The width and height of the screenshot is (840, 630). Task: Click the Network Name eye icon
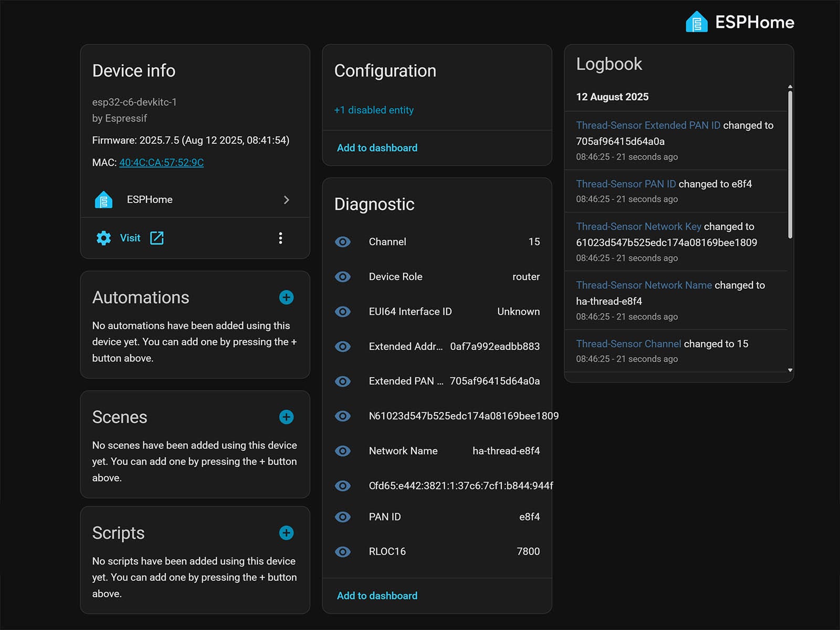click(343, 451)
